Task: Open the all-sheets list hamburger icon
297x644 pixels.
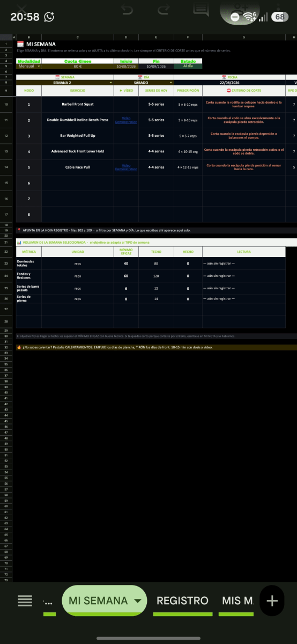Action: point(25,601)
